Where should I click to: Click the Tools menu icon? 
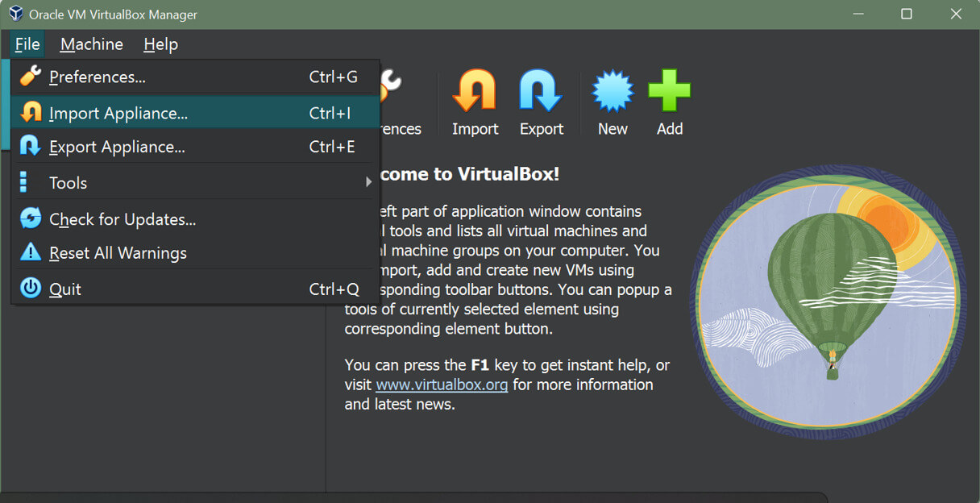23,182
